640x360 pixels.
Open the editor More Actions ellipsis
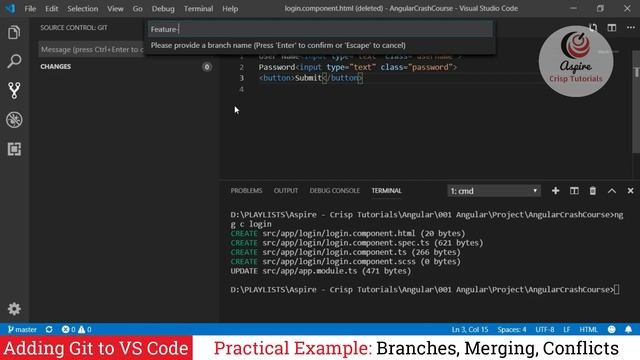[x=631, y=28]
